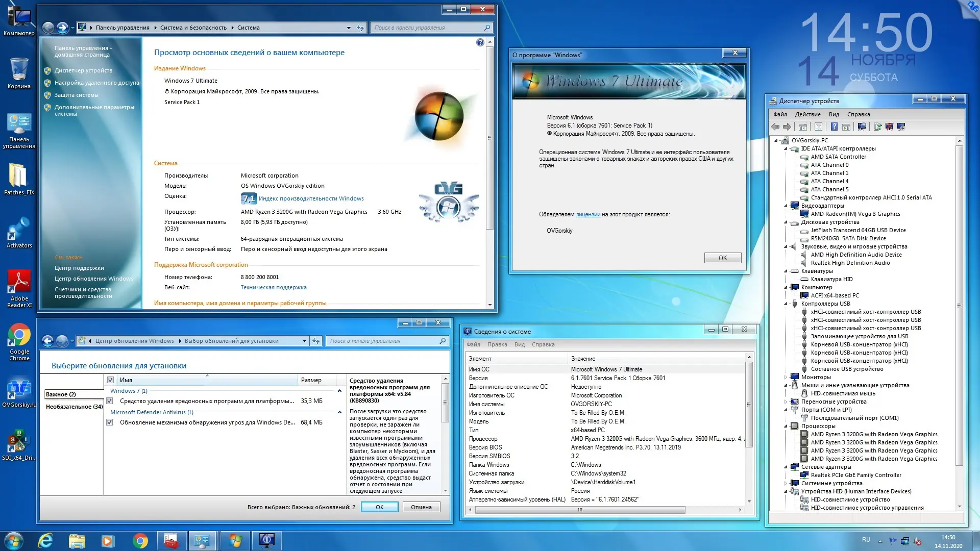Toggle the select-all checkbox beside Имя header
Image resolution: width=980 pixels, height=551 pixels.
[110, 380]
